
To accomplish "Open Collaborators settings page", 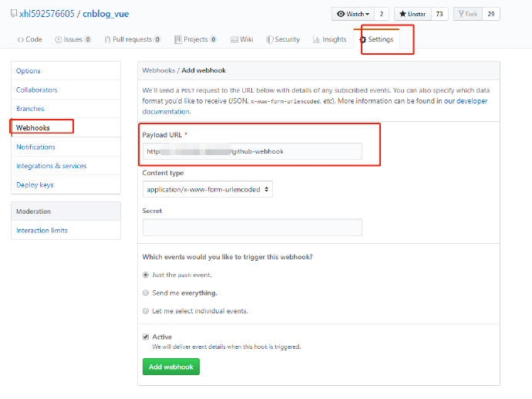I will coord(66,90).
